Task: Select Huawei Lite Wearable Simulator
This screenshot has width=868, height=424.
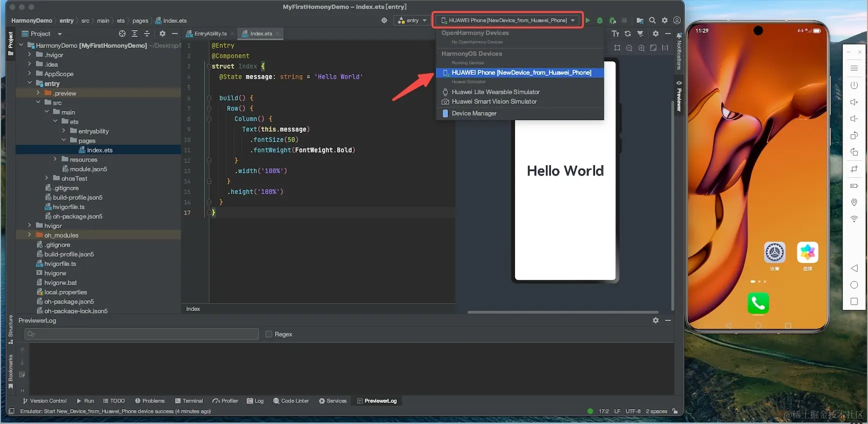Action: point(495,92)
